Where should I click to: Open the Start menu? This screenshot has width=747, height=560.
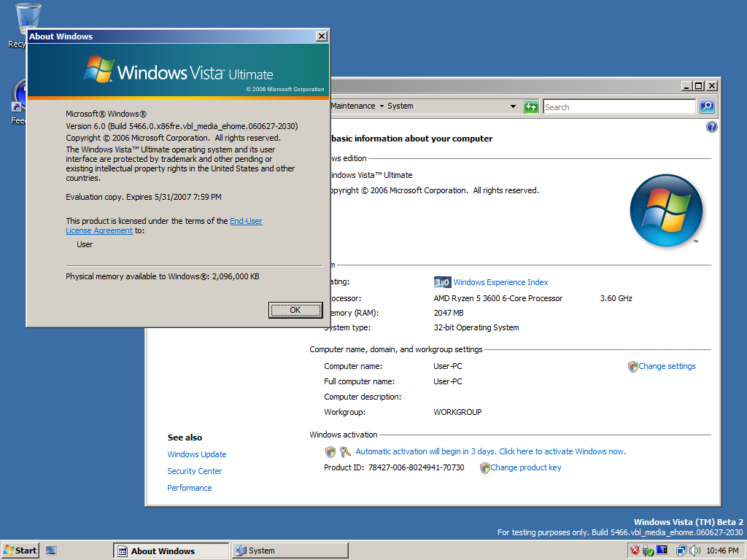(x=20, y=551)
